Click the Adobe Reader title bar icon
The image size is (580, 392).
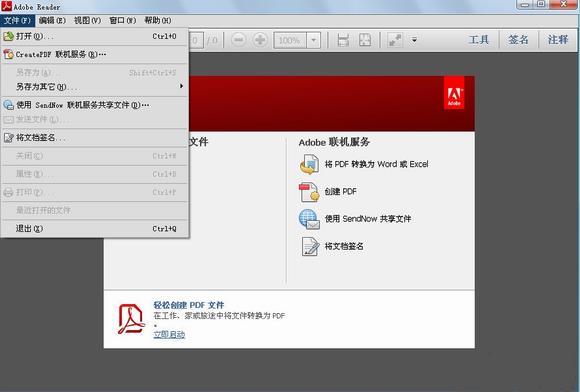(x=6, y=6)
